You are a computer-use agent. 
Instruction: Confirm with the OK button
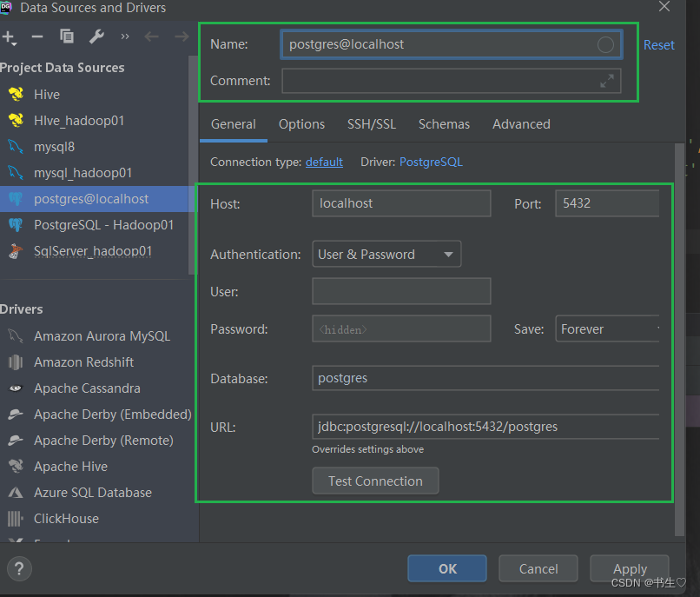coord(447,568)
